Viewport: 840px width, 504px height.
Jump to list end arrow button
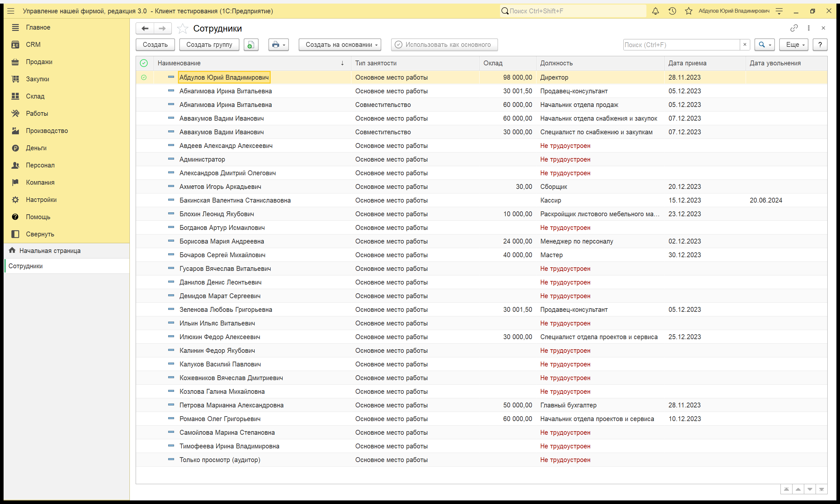[822, 489]
